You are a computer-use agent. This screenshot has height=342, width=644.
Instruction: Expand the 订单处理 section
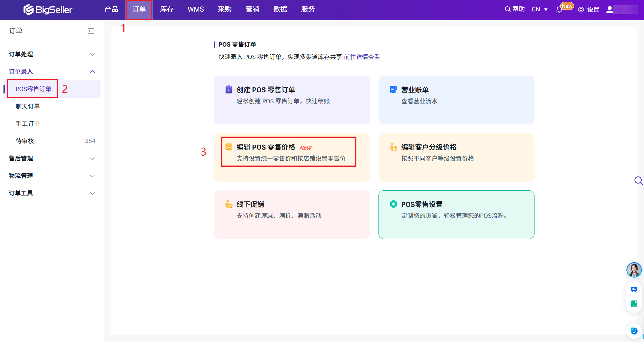coord(92,54)
